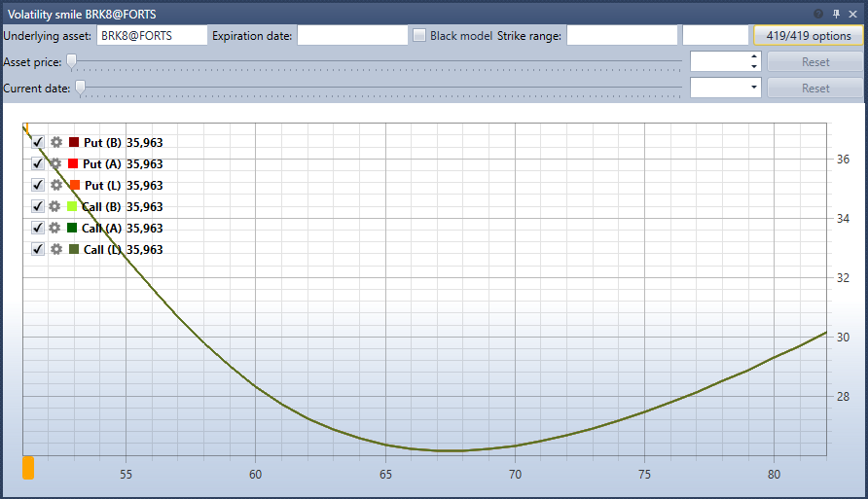Open settings gear for Call (A) series
This screenshot has height=499, width=868.
coord(54,228)
